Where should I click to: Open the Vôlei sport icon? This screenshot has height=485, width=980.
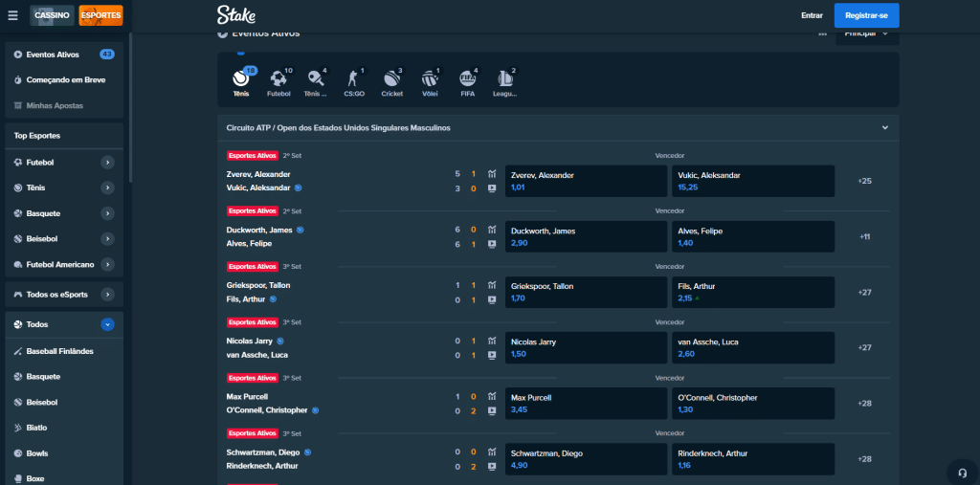coord(430,80)
